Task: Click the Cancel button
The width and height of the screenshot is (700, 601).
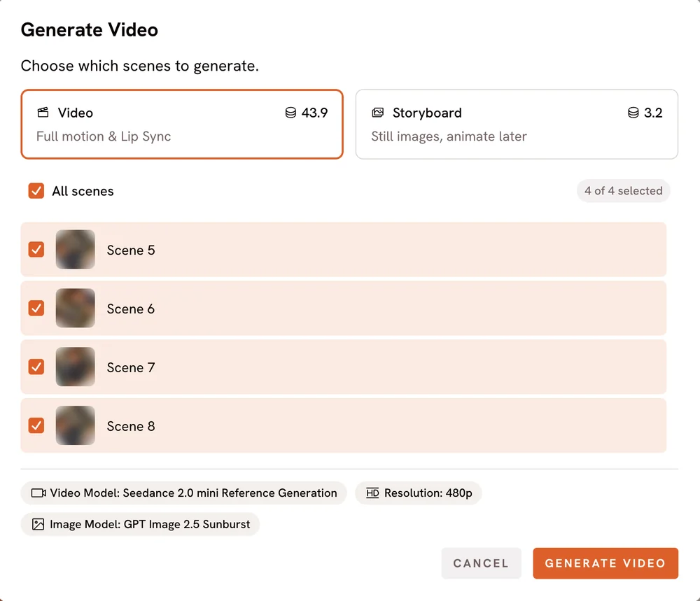Action: click(482, 563)
